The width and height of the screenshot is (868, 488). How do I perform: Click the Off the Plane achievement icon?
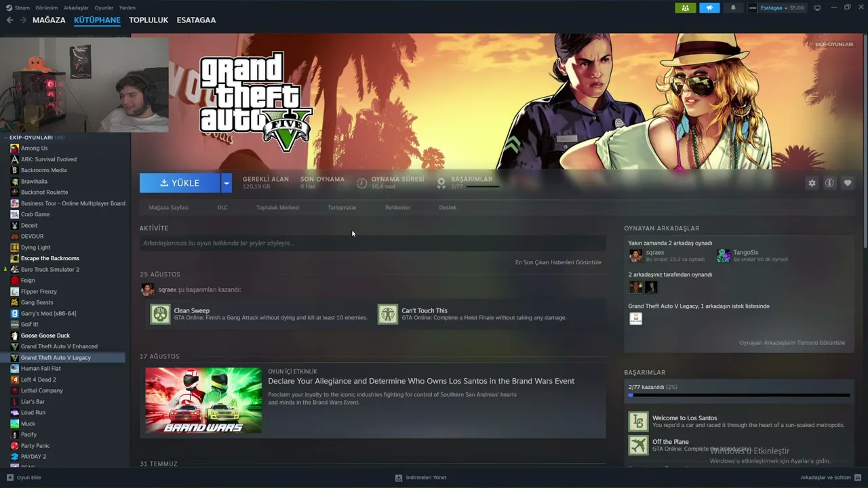pyautogui.click(x=638, y=445)
